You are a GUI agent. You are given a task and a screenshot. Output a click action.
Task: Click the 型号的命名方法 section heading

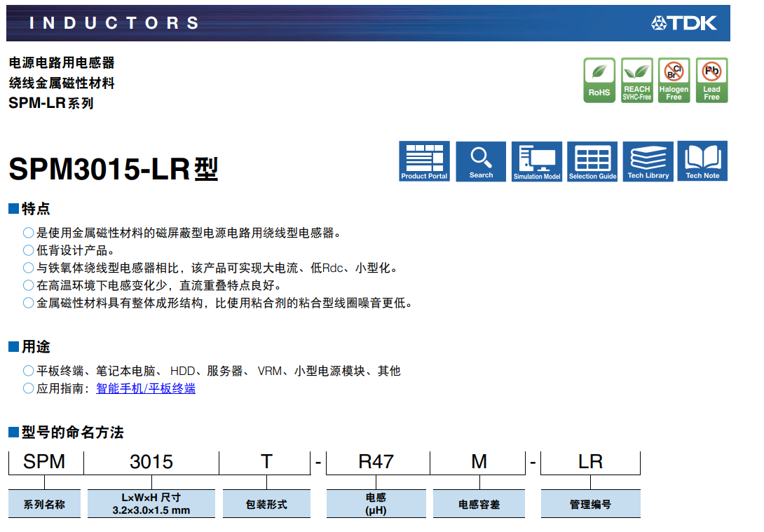point(73,432)
